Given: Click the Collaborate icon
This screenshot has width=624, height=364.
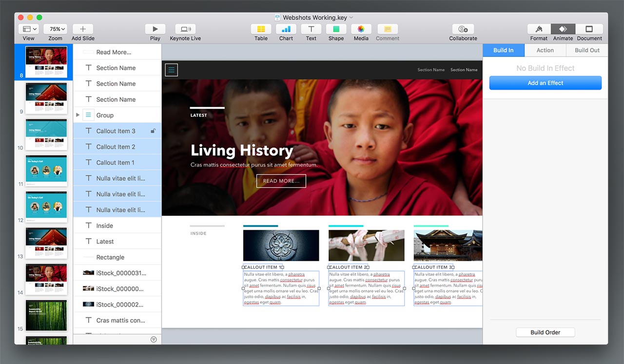Looking at the screenshot, I should [x=463, y=29].
